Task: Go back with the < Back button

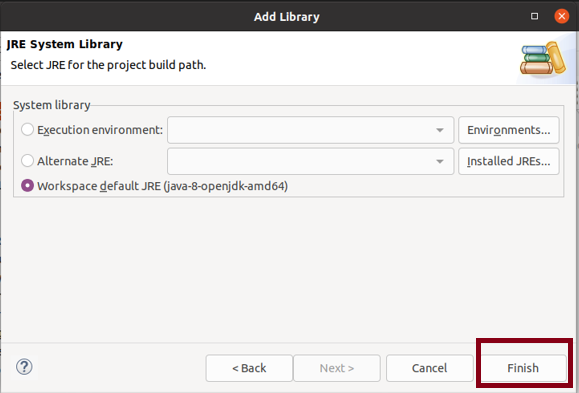Action: (x=249, y=368)
